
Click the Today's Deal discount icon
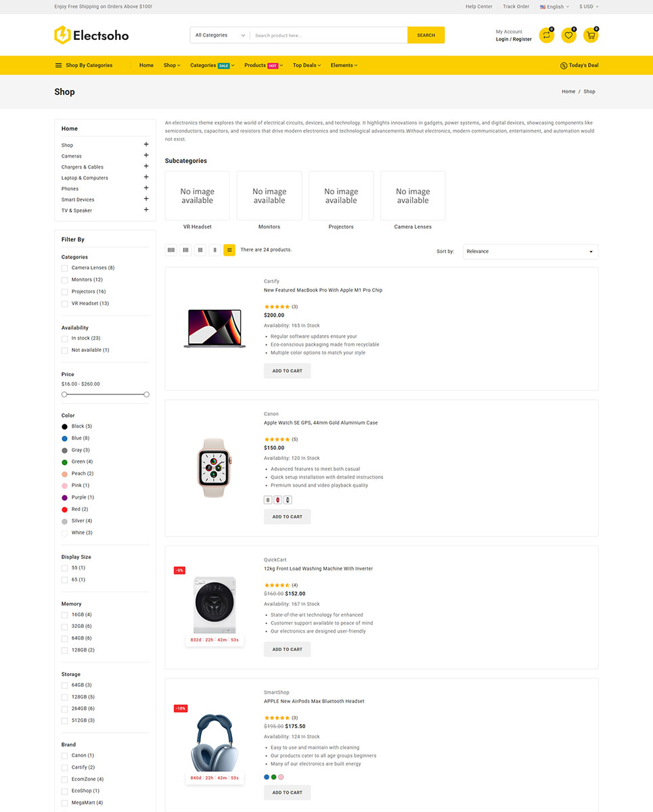(x=564, y=66)
